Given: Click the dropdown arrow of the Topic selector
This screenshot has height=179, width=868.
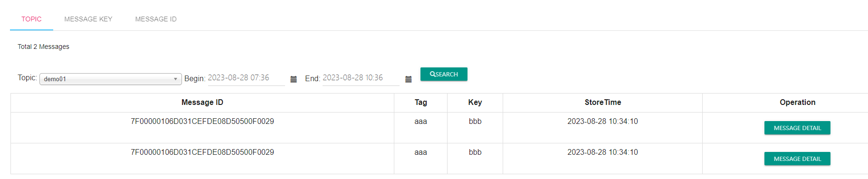Looking at the screenshot, I should (x=175, y=79).
